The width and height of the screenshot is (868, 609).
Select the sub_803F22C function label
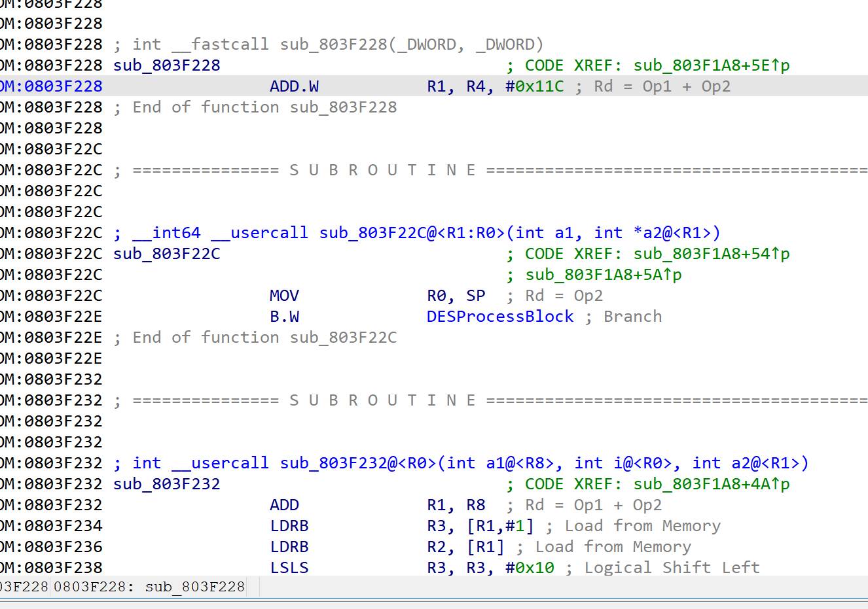point(166,254)
